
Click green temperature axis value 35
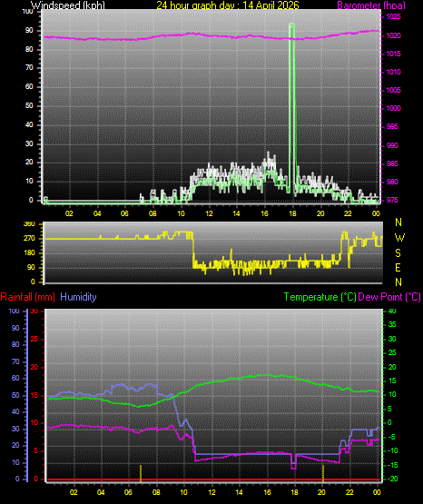click(392, 324)
